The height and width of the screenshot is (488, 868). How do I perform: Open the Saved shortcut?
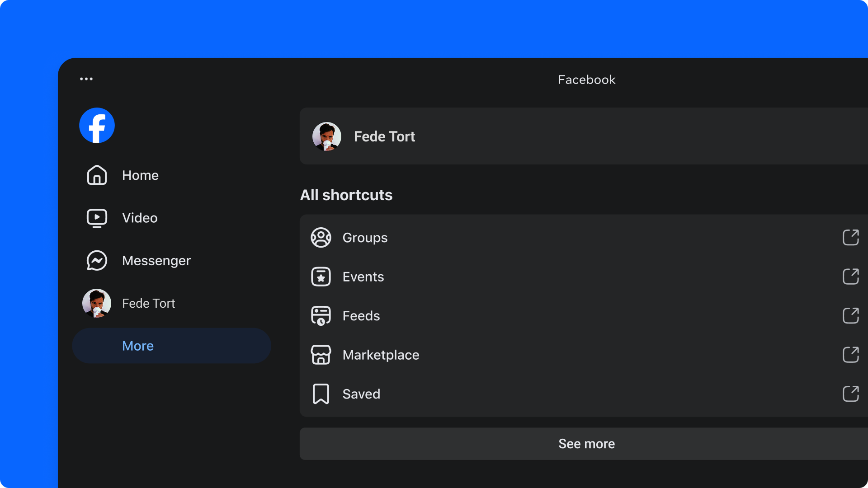(x=584, y=394)
